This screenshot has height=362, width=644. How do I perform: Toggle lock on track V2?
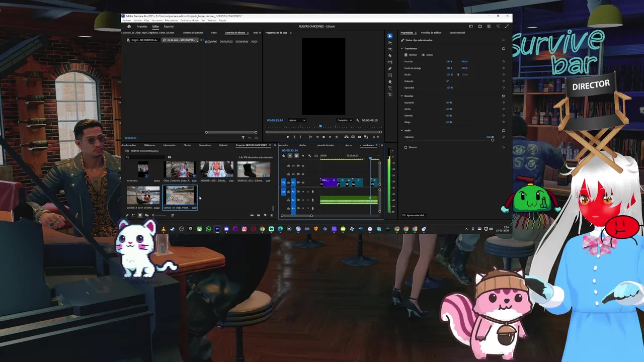(288, 174)
